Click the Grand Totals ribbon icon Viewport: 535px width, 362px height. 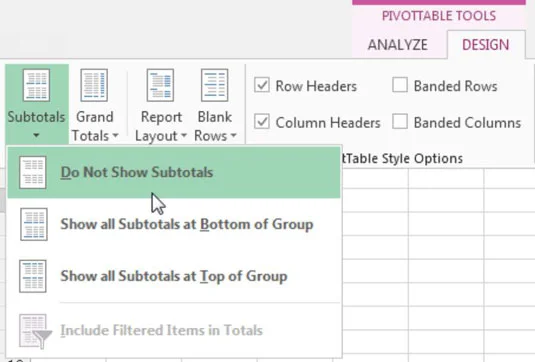[x=94, y=85]
